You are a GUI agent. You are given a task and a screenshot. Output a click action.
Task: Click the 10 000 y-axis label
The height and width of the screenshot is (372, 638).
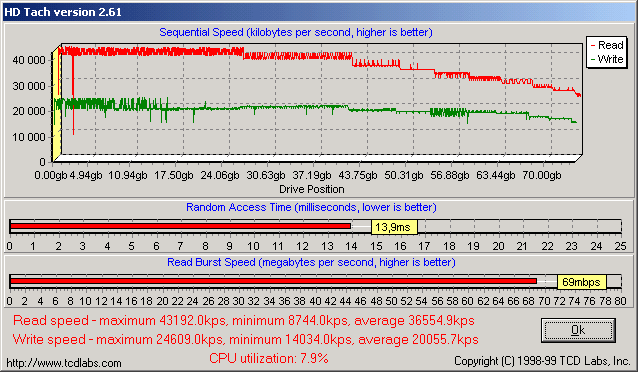coord(29,137)
